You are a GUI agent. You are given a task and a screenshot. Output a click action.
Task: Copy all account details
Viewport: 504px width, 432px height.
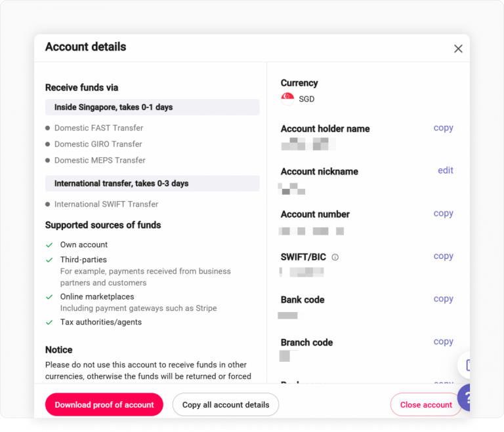(x=226, y=404)
